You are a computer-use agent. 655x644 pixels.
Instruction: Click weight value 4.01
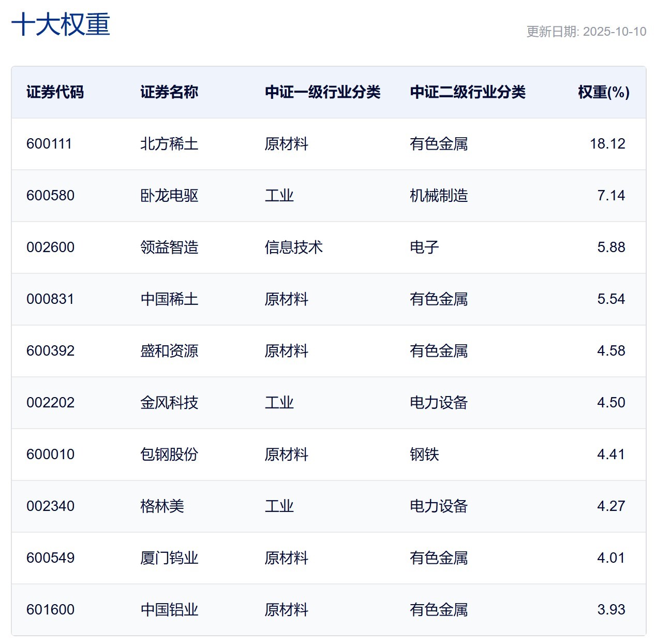click(x=611, y=558)
